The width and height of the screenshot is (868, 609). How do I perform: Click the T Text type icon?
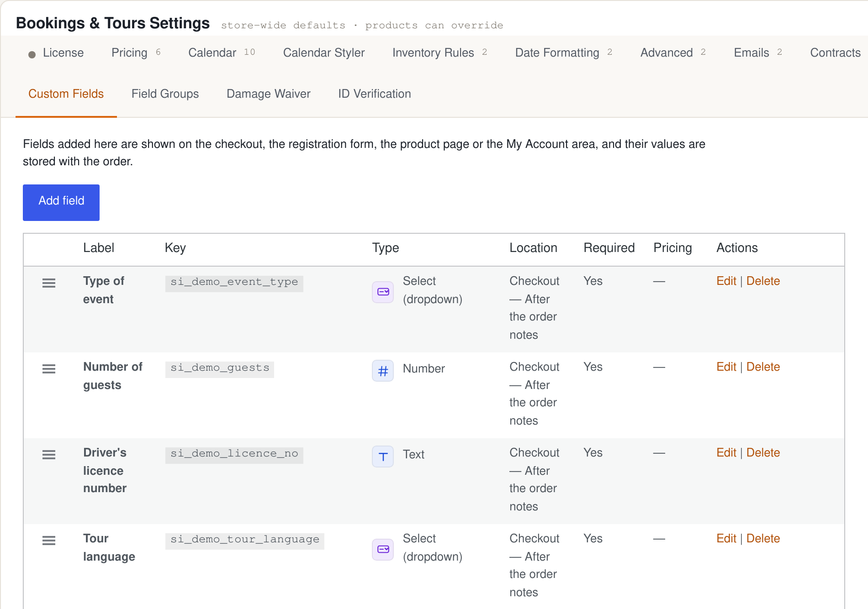[x=383, y=457]
